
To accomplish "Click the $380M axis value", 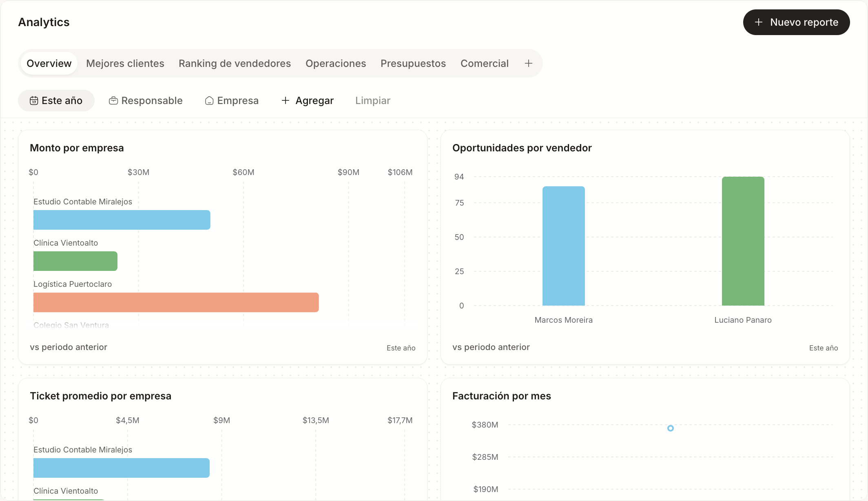I will (485, 425).
